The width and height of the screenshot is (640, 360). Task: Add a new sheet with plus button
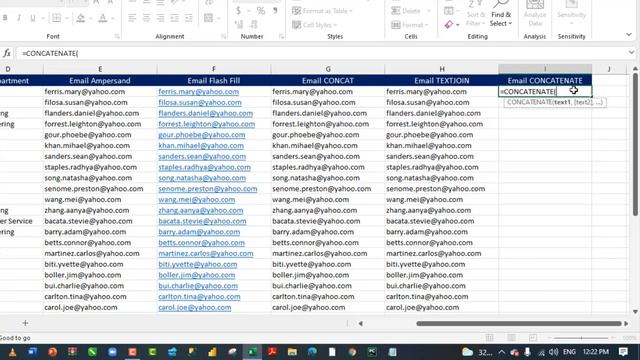[x=25, y=323]
